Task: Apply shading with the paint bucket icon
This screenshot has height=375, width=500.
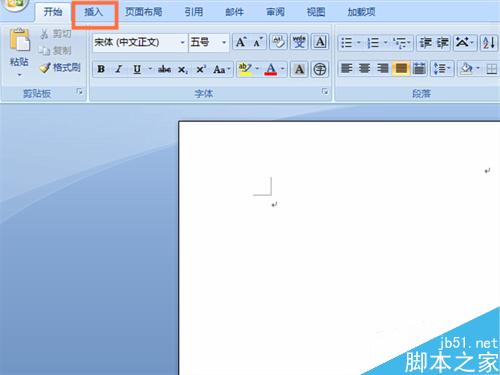Action: pos(466,69)
